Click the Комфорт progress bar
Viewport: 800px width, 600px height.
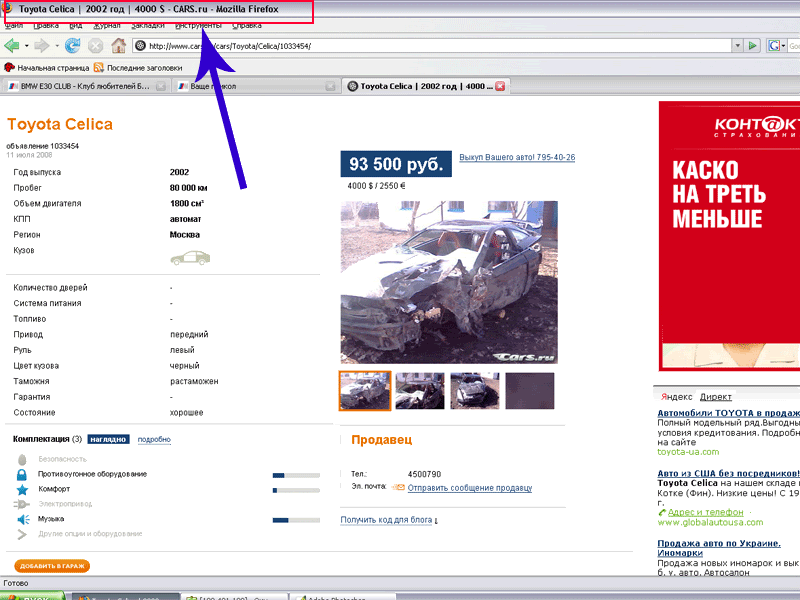click(x=296, y=490)
